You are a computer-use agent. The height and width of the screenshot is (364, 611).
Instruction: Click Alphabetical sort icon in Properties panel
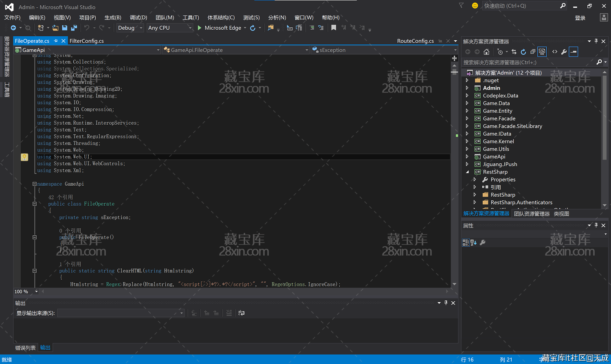[x=473, y=242]
